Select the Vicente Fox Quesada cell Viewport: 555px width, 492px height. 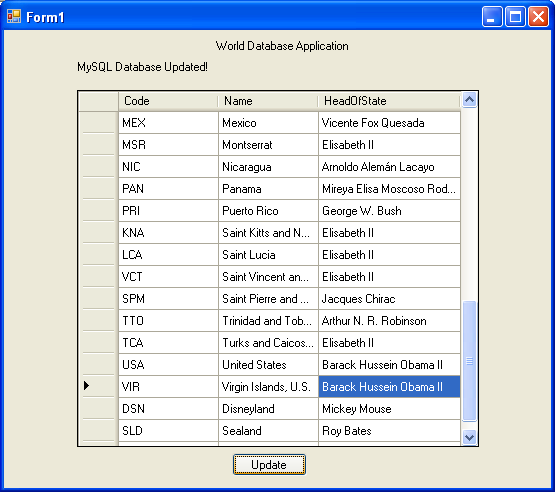coord(389,123)
